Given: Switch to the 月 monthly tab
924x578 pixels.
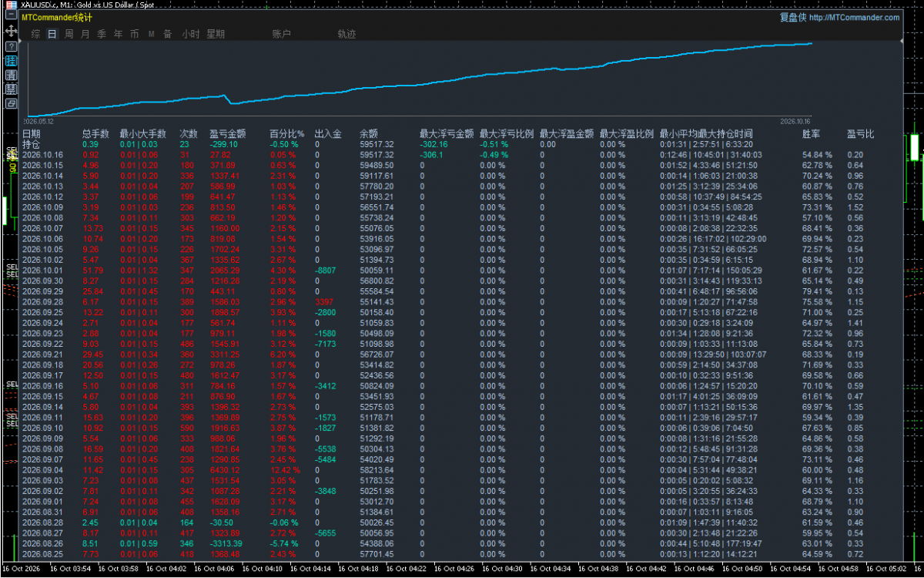Looking at the screenshot, I should [85, 34].
